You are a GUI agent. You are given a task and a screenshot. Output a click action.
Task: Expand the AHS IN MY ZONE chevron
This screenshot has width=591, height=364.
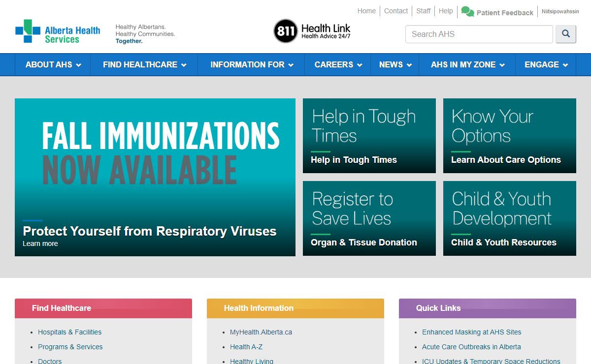click(x=502, y=65)
